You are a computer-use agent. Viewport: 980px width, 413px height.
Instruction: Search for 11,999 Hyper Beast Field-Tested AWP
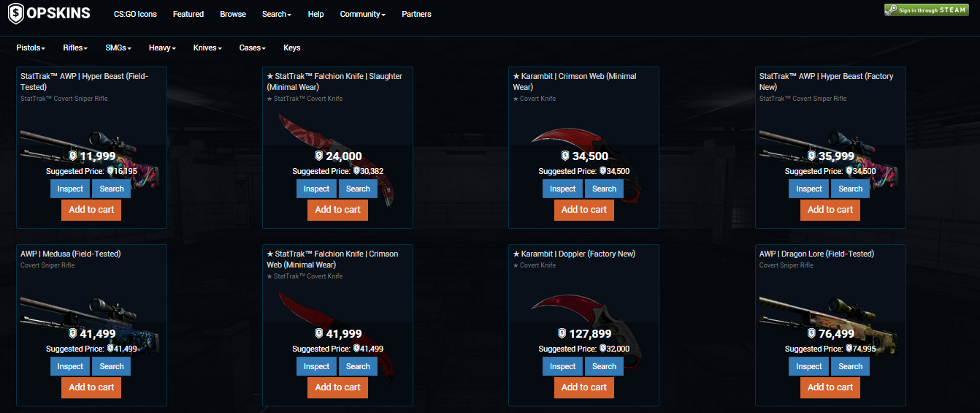point(112,189)
